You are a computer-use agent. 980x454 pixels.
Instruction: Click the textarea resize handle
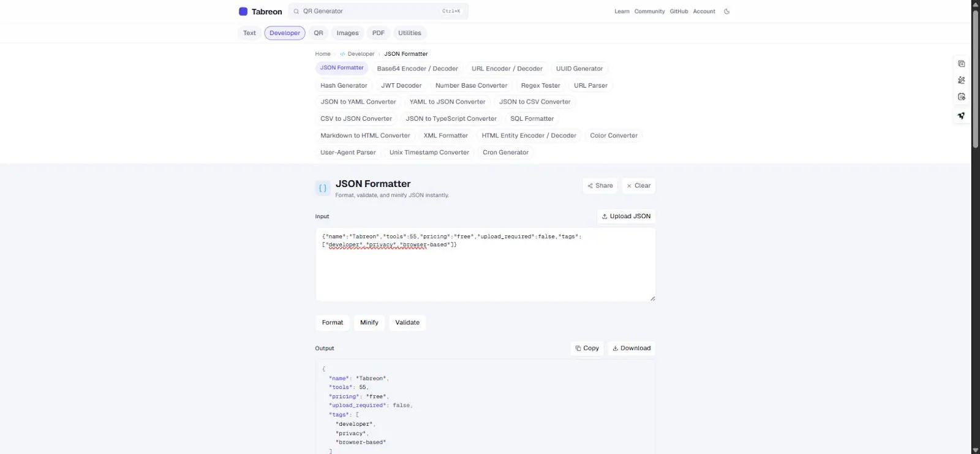click(x=652, y=298)
